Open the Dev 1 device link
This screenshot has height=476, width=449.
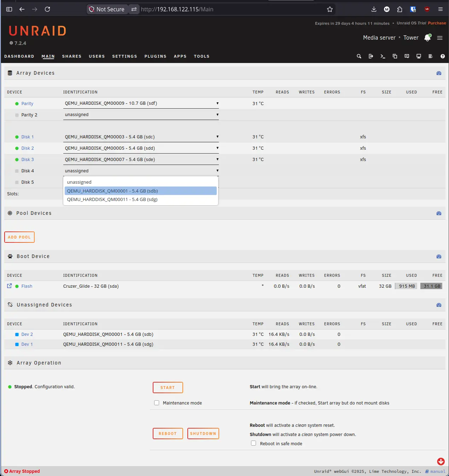[x=27, y=344]
